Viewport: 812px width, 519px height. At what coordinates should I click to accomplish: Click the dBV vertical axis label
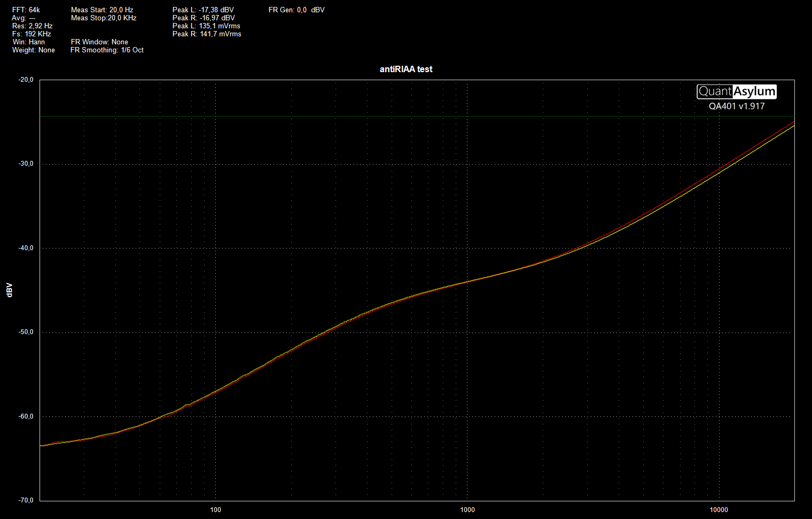(x=9, y=290)
